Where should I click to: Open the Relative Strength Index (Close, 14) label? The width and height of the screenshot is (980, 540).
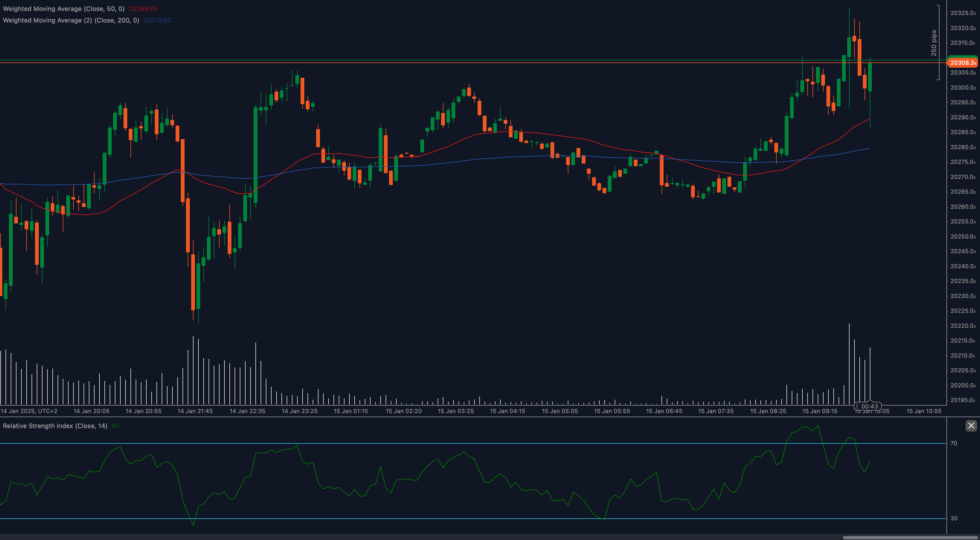click(x=55, y=426)
